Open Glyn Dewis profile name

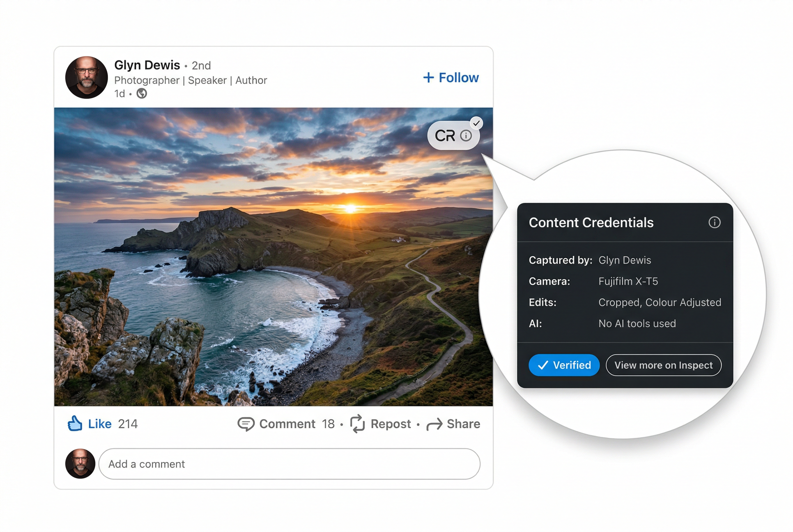click(x=147, y=65)
